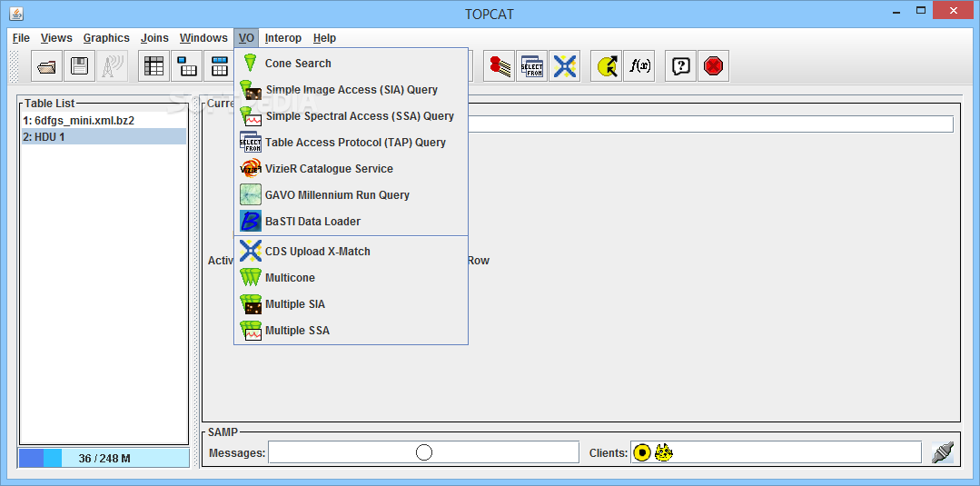This screenshot has width=980, height=486.
Task: Select Multiple SSA menu entry
Action: [x=351, y=330]
